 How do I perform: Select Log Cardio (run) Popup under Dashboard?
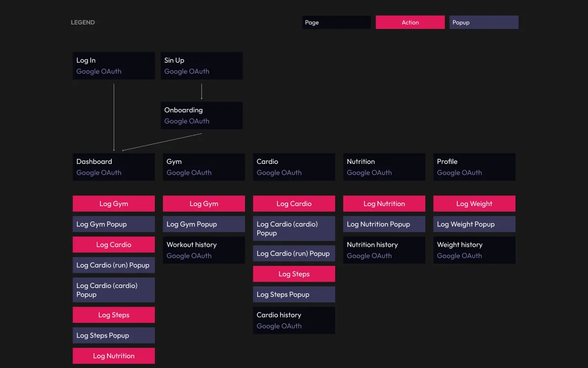click(x=114, y=265)
